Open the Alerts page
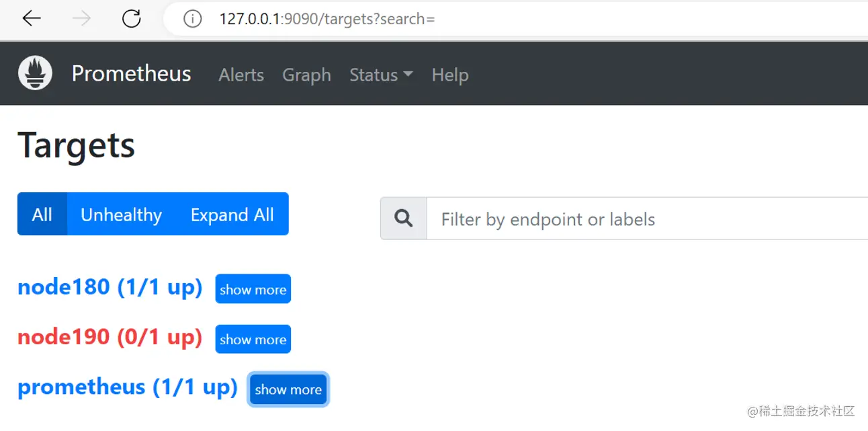 [241, 75]
